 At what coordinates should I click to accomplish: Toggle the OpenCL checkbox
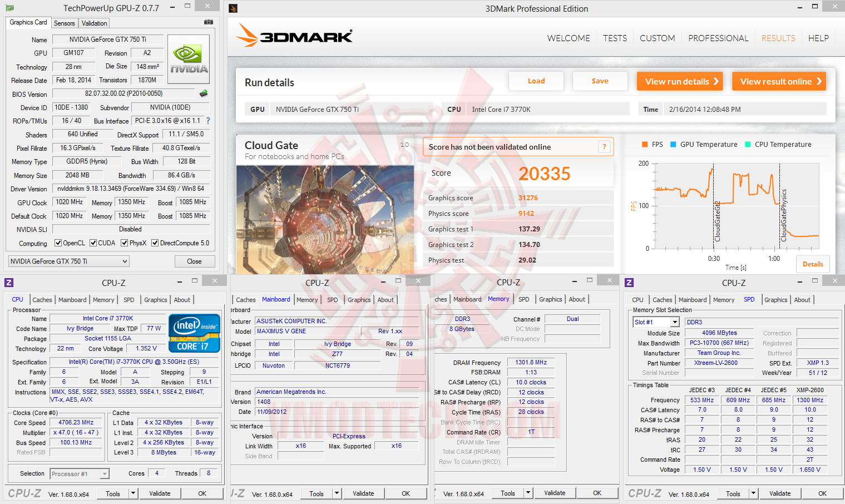coord(58,243)
